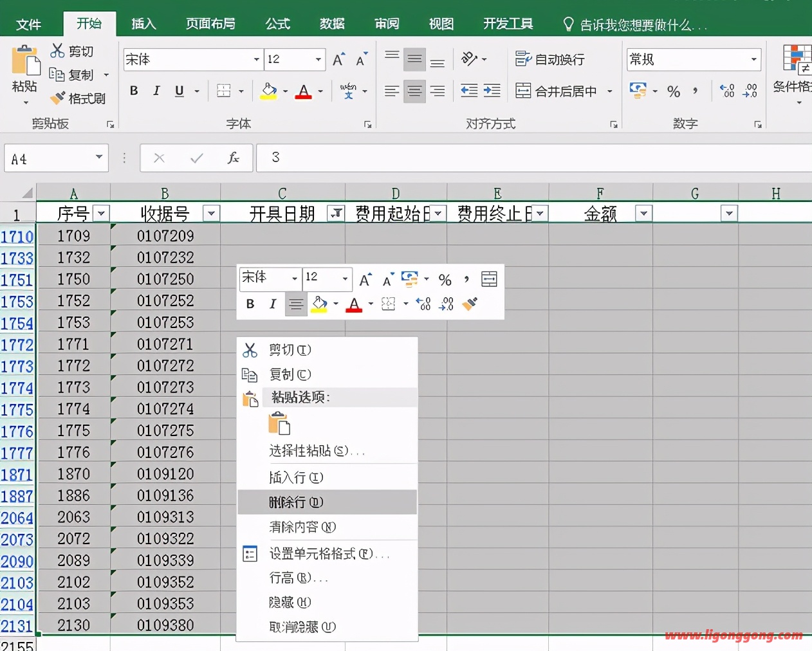Open filter dropdown for 开具日期 column

point(336,214)
